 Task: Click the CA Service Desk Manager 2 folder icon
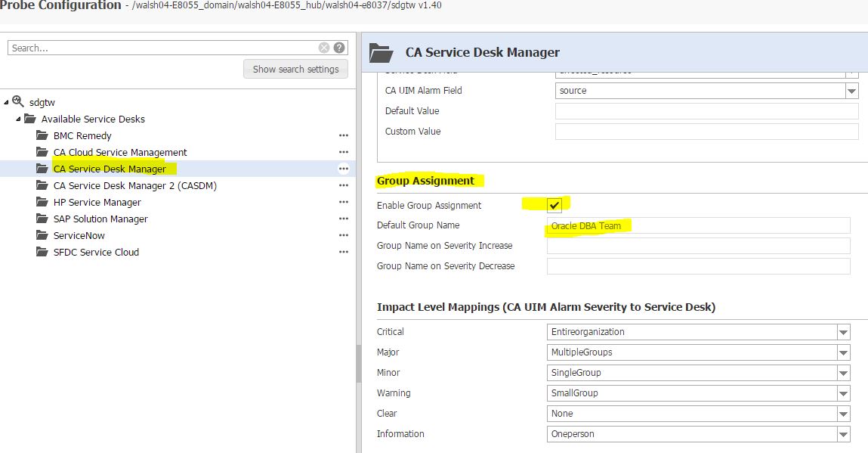(42, 185)
